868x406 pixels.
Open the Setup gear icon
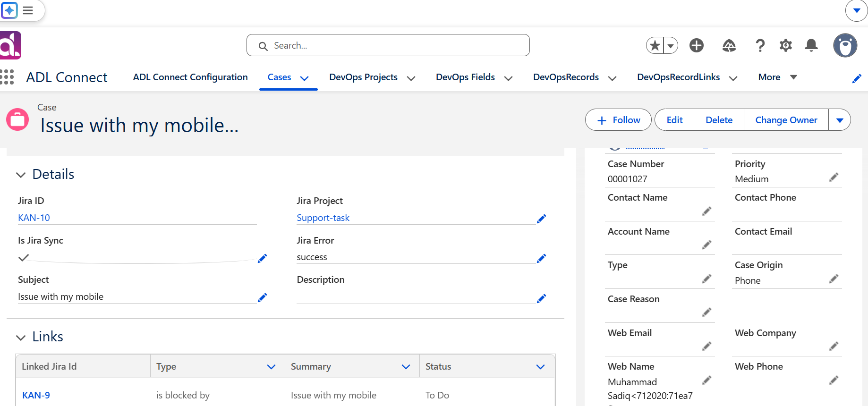[786, 45]
